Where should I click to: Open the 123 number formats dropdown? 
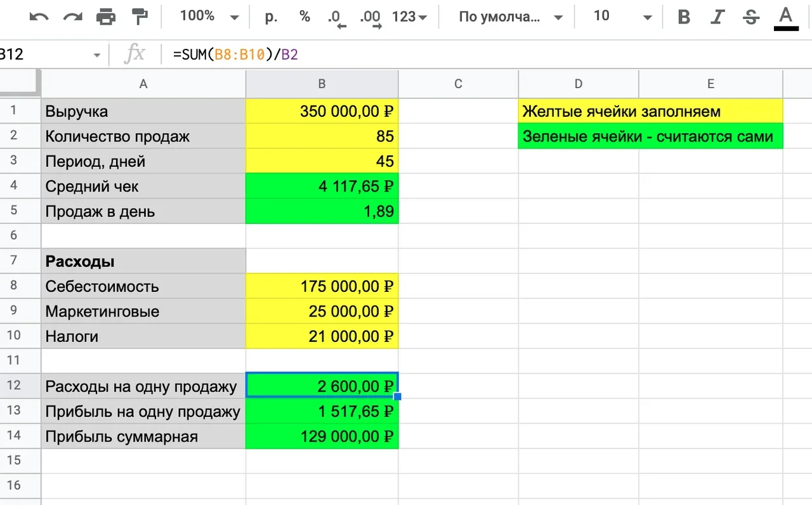409,17
